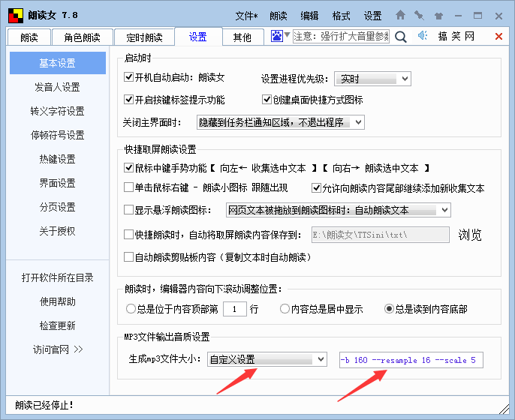515x420 pixels.
Task: Click the search box with 注意 text
Action: (x=341, y=36)
